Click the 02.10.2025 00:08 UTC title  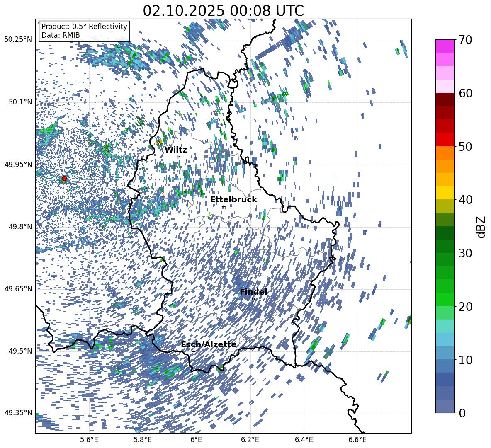pos(223,11)
